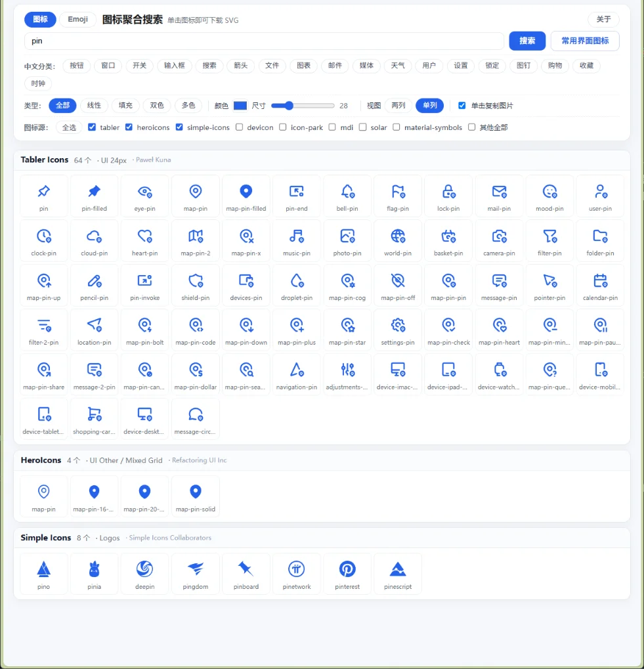Select the calendar-pin icon
The width and height of the screenshot is (644, 669).
tap(600, 285)
